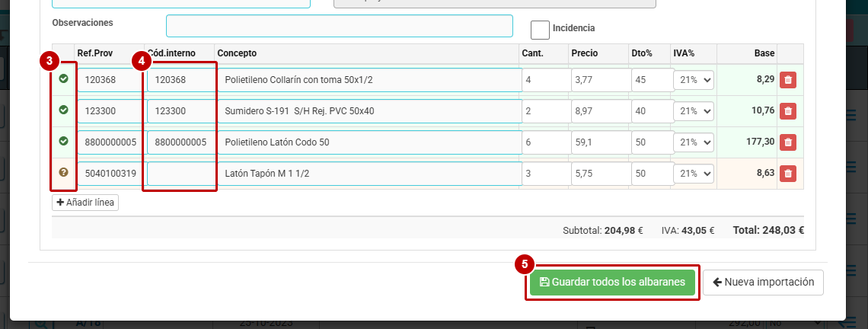868x329 pixels.
Task: Click the Concepto column header
Action: click(x=237, y=53)
